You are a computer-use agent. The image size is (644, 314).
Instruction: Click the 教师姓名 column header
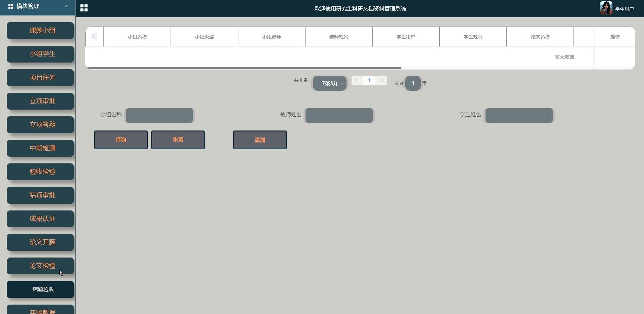pyautogui.click(x=339, y=37)
